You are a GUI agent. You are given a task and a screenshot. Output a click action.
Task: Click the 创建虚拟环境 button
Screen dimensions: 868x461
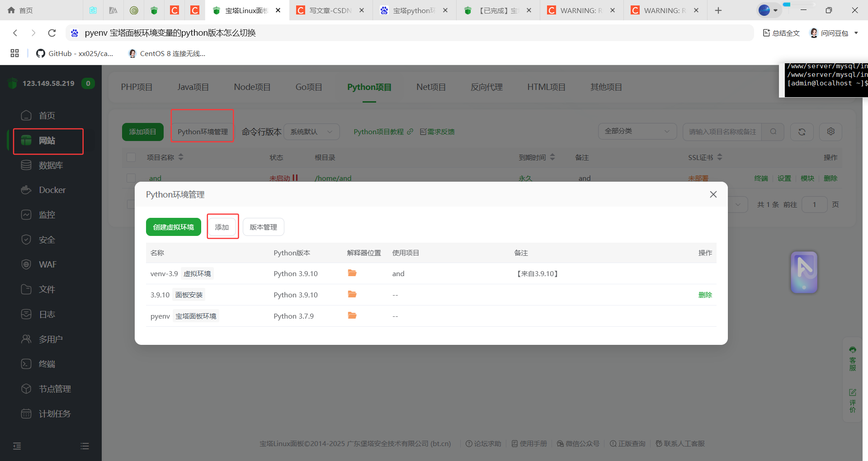[x=174, y=227]
